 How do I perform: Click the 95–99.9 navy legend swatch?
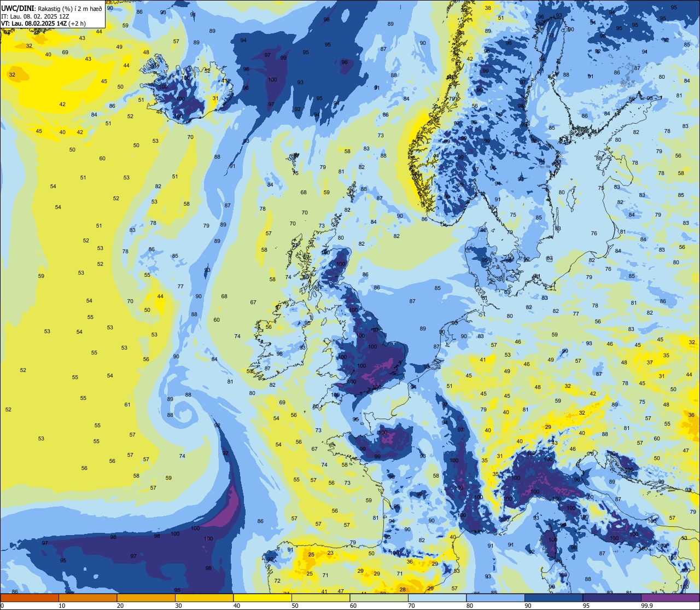click(x=612, y=597)
